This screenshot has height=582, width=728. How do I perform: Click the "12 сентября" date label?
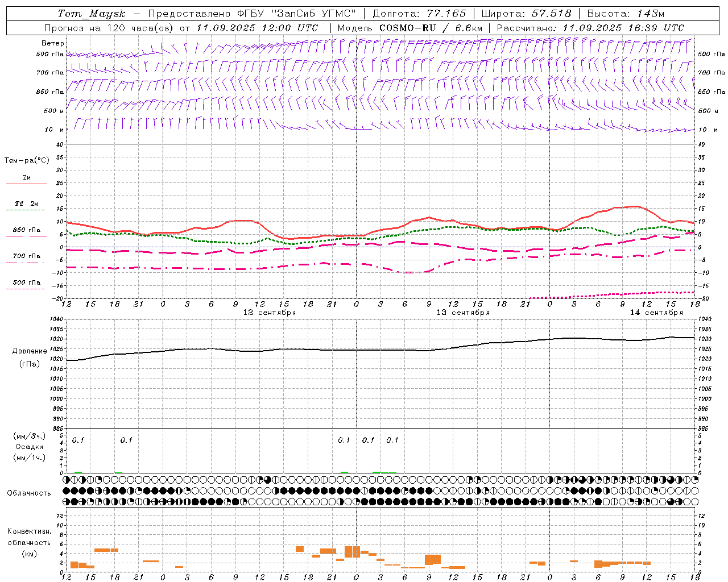click(x=270, y=313)
